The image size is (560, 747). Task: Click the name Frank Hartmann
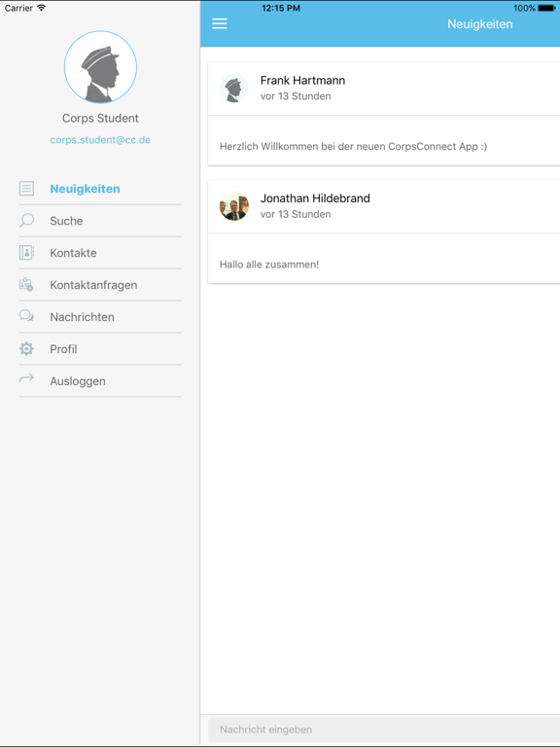pyautogui.click(x=303, y=80)
